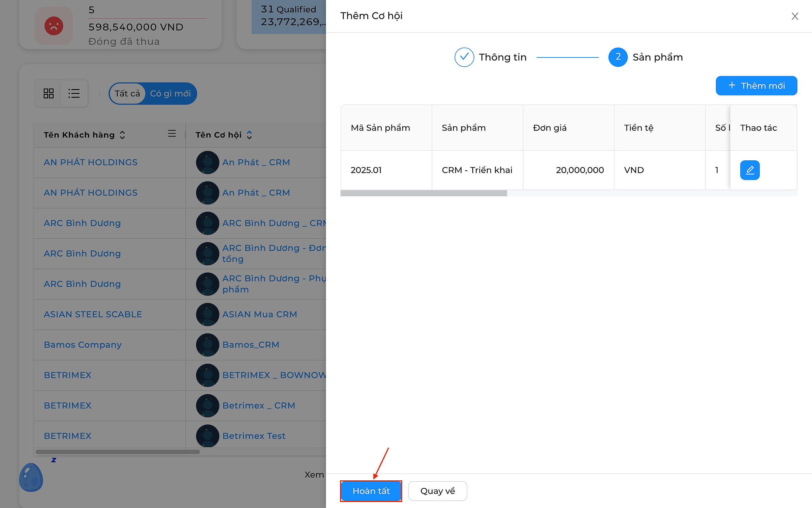Click the 598,540,000 VND amount
The image size is (812, 508).
pyautogui.click(x=136, y=27)
